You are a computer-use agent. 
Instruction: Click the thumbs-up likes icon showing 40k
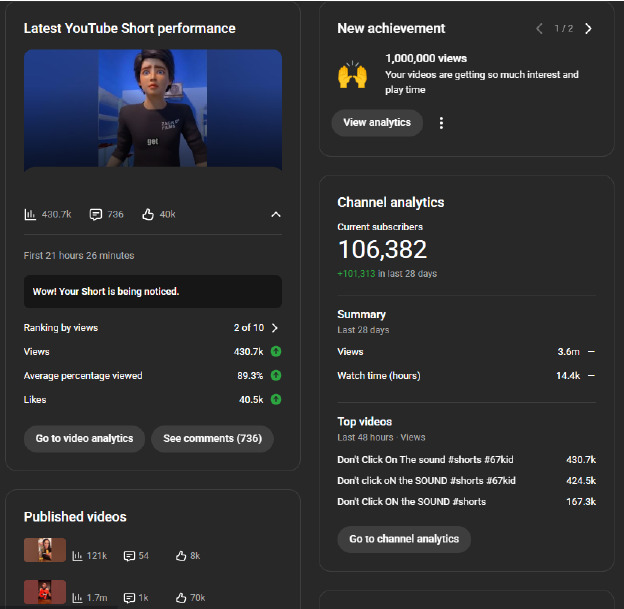148,214
